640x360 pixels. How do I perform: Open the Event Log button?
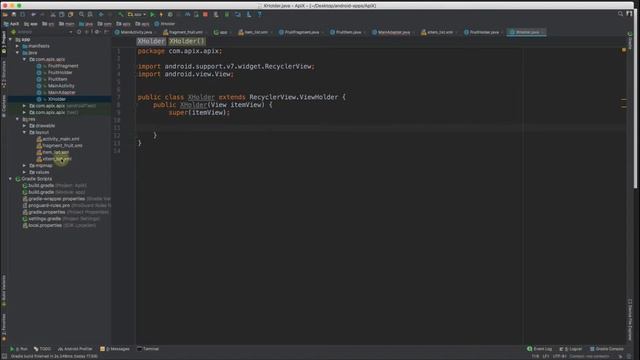pos(540,349)
